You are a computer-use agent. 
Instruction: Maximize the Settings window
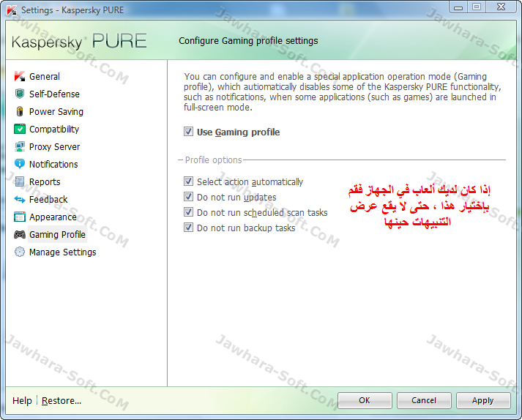[x=477, y=7]
